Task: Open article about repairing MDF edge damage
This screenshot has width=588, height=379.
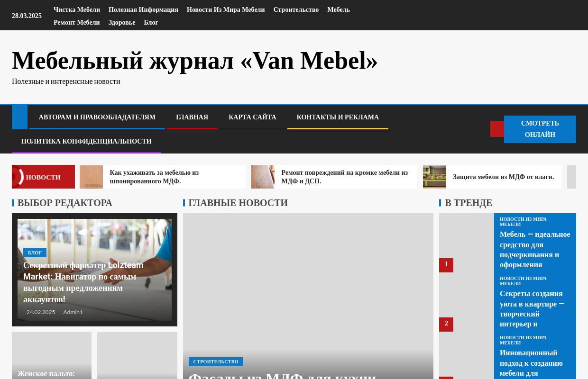Action: coord(344,177)
